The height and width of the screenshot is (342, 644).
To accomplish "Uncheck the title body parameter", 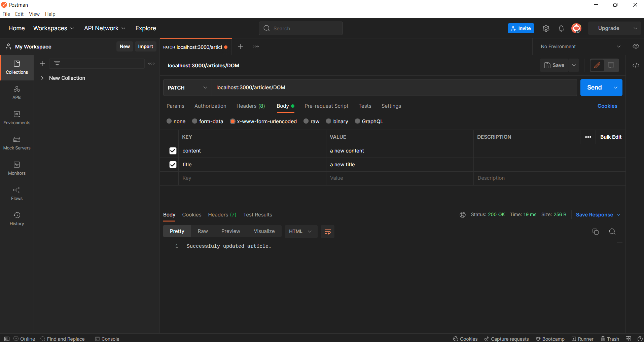I will point(173,165).
